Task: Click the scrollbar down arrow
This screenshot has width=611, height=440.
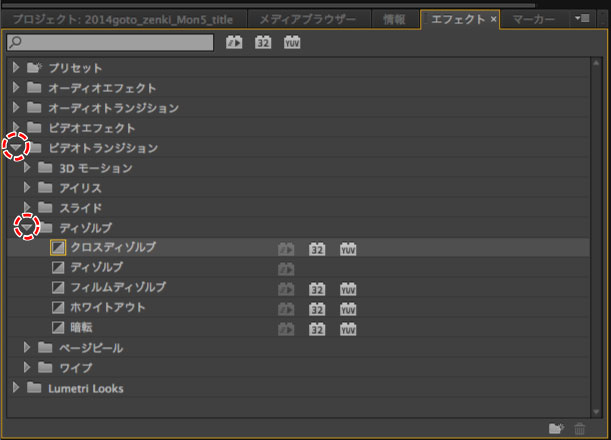Action: click(x=596, y=412)
